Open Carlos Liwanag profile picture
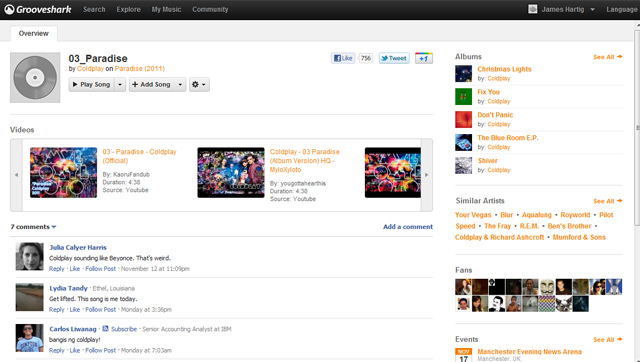 29,338
